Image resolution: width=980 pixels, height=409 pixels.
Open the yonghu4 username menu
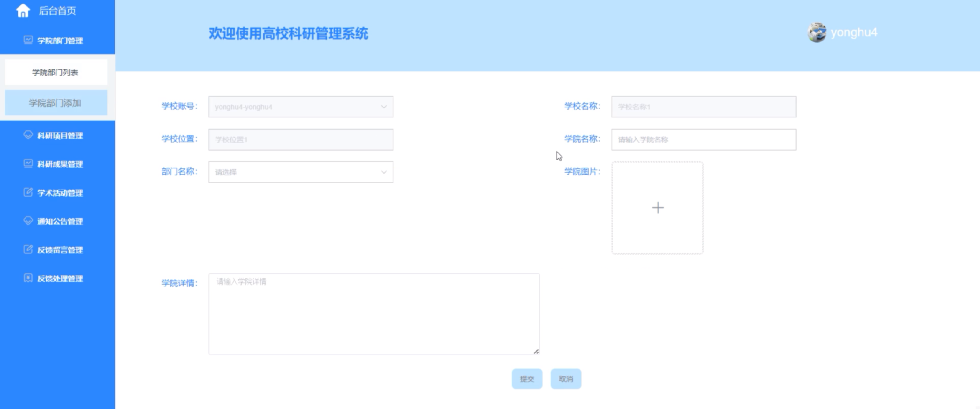tap(854, 33)
